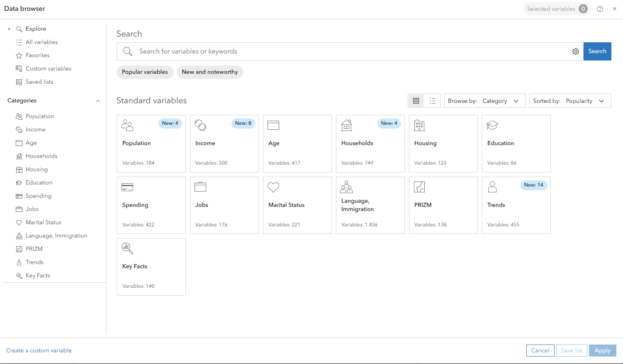The height and width of the screenshot is (364, 623).
Task: Open the Age category card
Action: [x=297, y=144]
